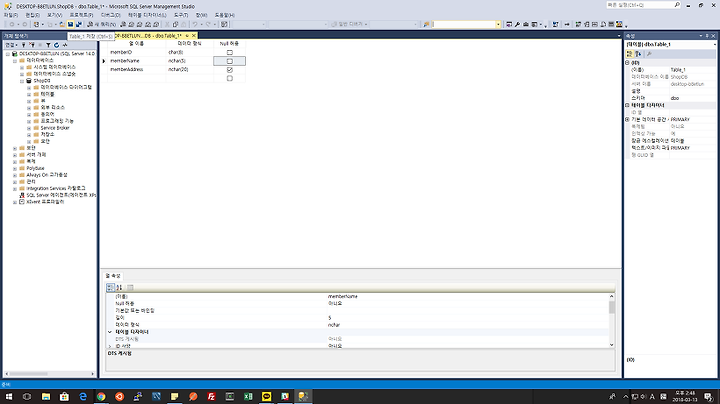Close the dbo.Table_1 tab
Screen dimensions: 720x404
click(x=194, y=35)
